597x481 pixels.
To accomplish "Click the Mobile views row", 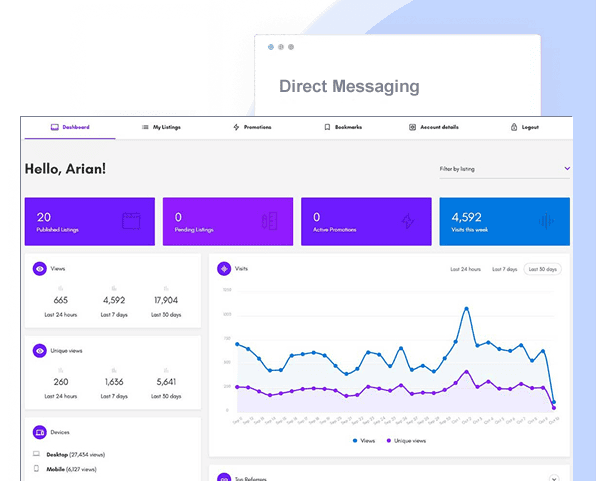I will pos(65,469).
